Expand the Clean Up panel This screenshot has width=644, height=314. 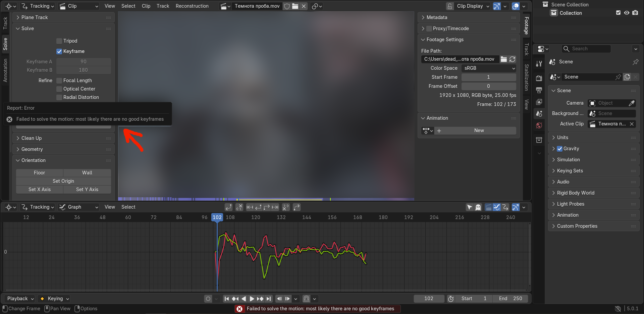click(63, 138)
